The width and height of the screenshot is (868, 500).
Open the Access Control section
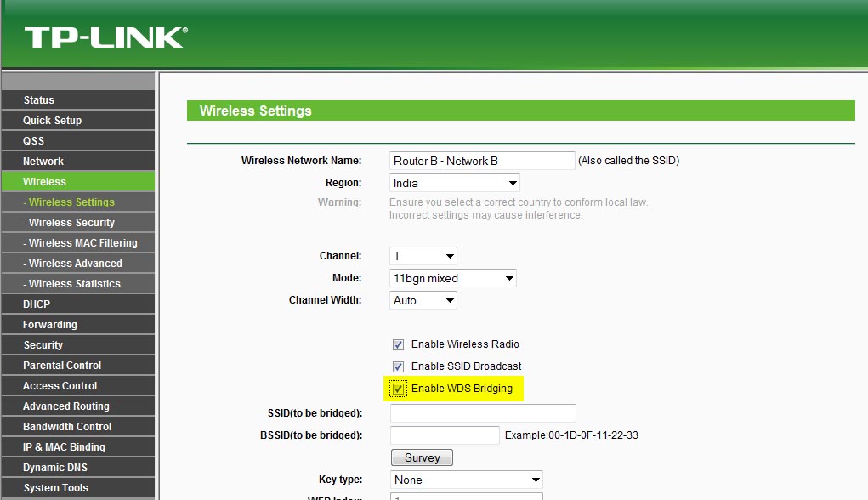pyautogui.click(x=78, y=386)
